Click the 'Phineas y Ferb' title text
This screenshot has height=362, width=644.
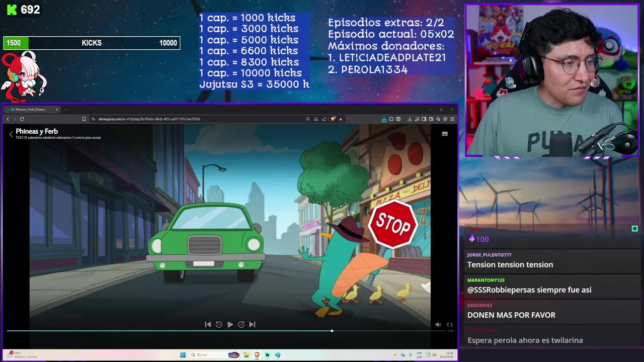click(37, 131)
